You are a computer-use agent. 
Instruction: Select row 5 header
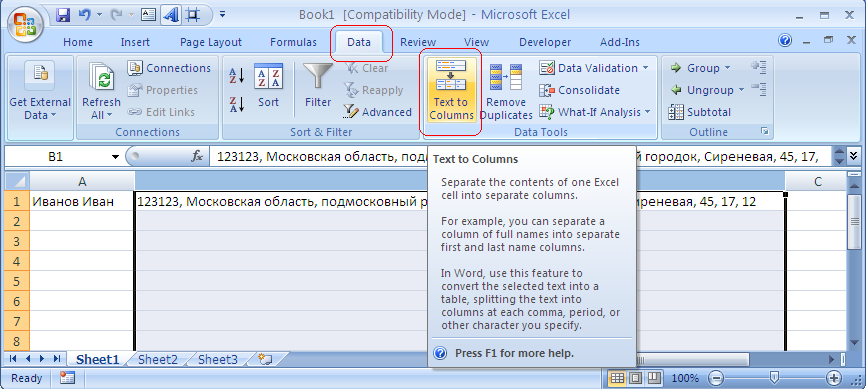pyautogui.click(x=17, y=282)
